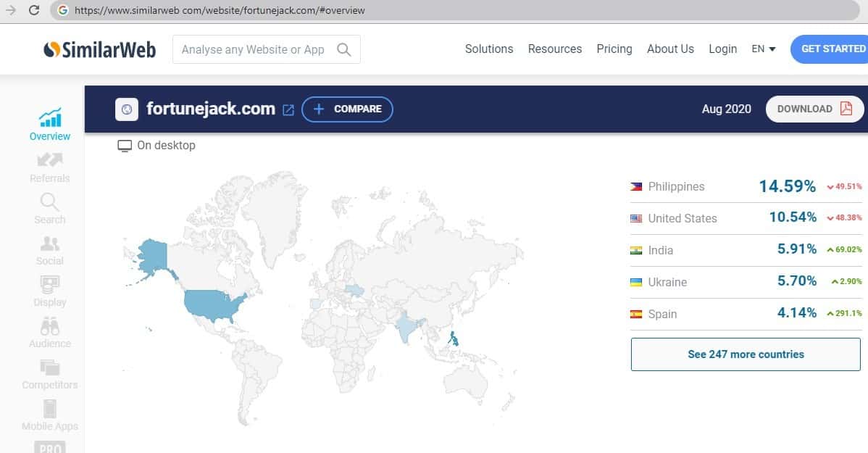The height and width of the screenshot is (453, 868).
Task: Click the GET STARTED button
Action: click(x=830, y=49)
